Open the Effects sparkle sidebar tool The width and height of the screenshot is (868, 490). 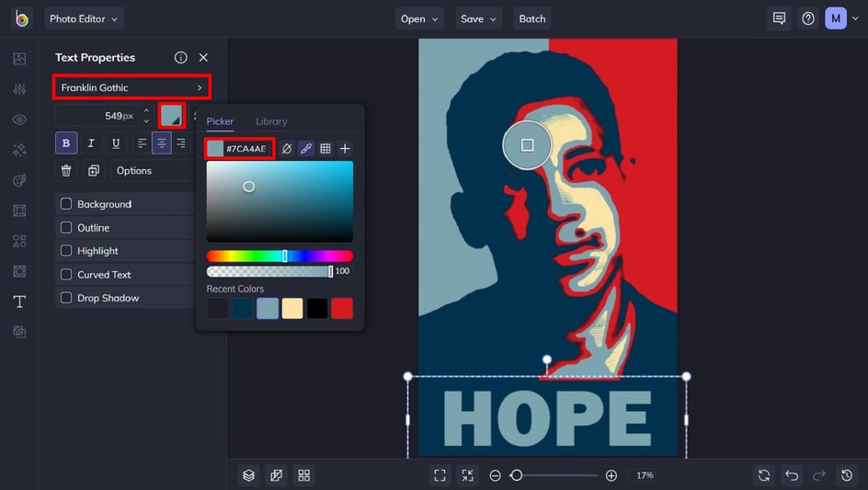click(x=19, y=150)
